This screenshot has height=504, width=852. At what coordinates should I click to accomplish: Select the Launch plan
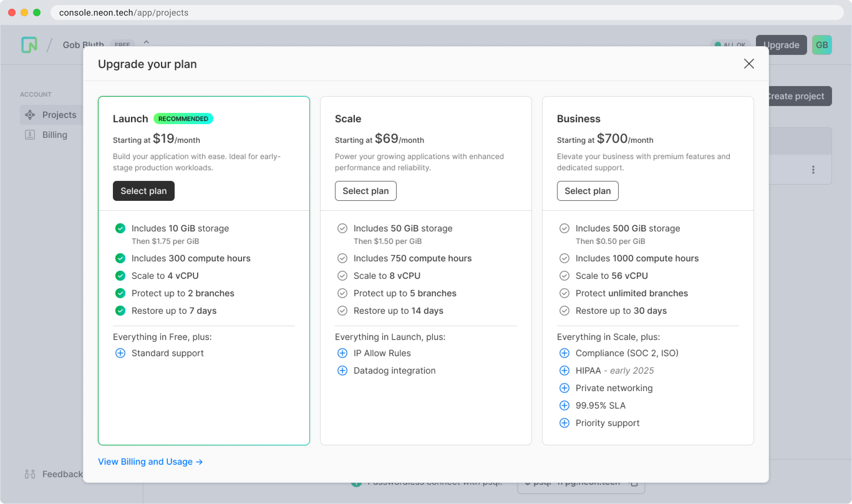pyautogui.click(x=143, y=191)
